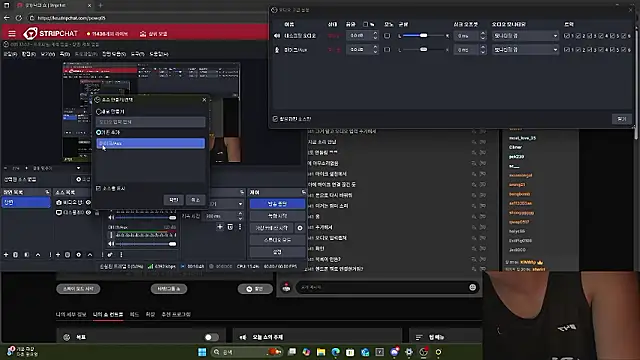The image size is (640, 360).
Task: Increase transition duration stepper
Action: 240,214
